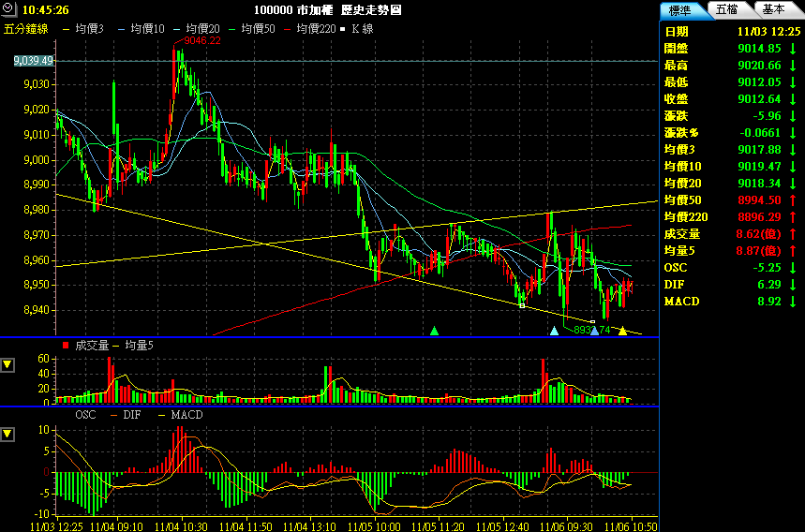Screen dimensions: 805x532
Task: Expand the 成交量 panel dropdown arrow
Action: (7, 364)
